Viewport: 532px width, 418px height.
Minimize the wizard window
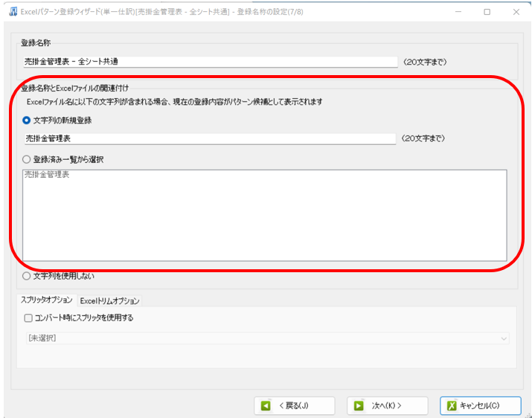tap(458, 12)
